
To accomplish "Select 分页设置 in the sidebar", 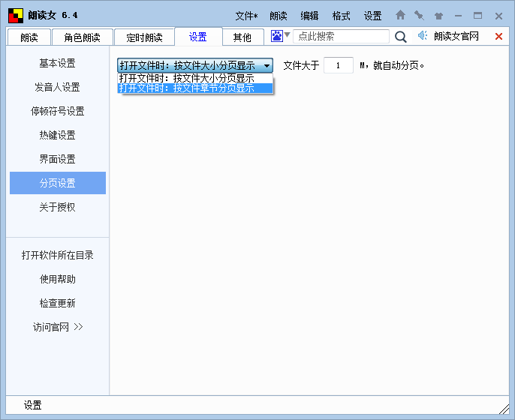I will point(58,183).
